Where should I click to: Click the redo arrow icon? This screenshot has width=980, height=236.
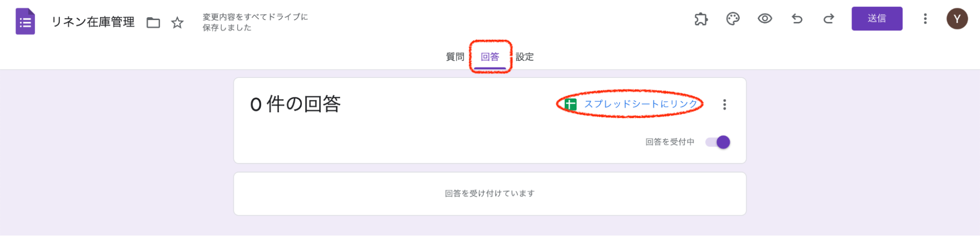tap(829, 19)
